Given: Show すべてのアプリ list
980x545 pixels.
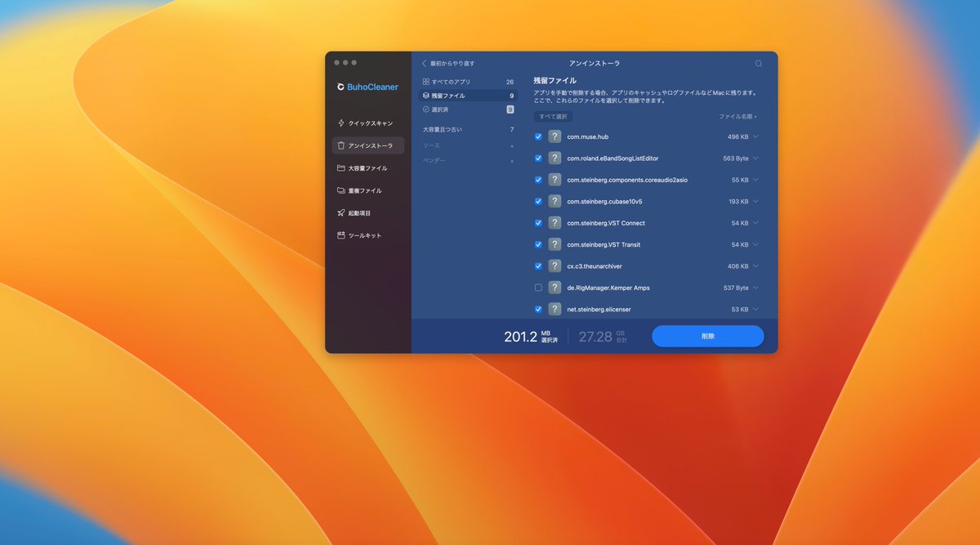Looking at the screenshot, I should (468, 82).
